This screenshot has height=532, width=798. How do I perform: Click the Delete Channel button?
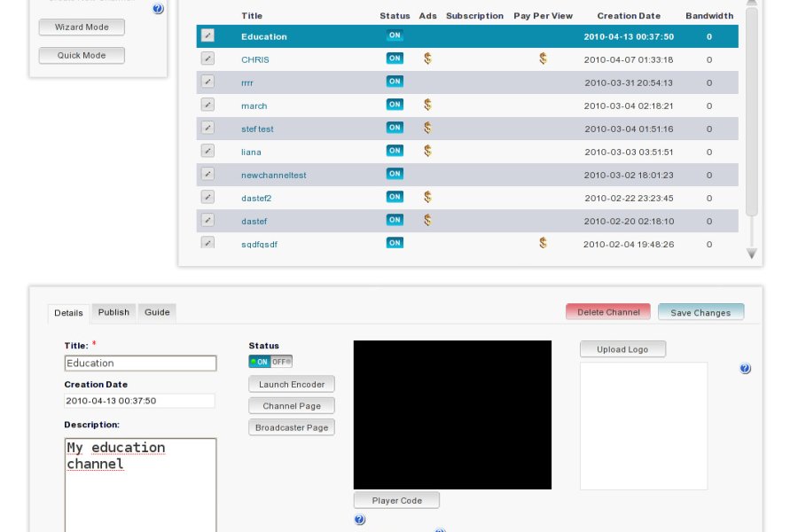pos(607,312)
